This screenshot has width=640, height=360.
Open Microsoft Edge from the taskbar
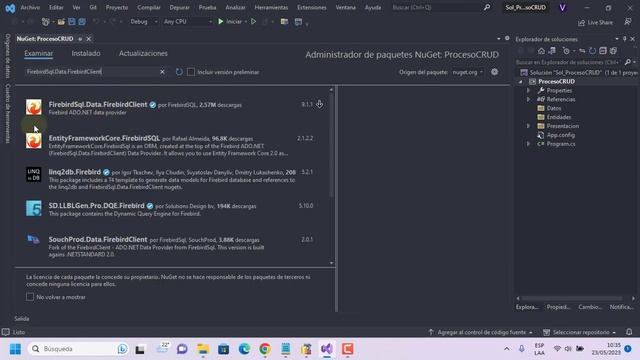click(x=244, y=349)
